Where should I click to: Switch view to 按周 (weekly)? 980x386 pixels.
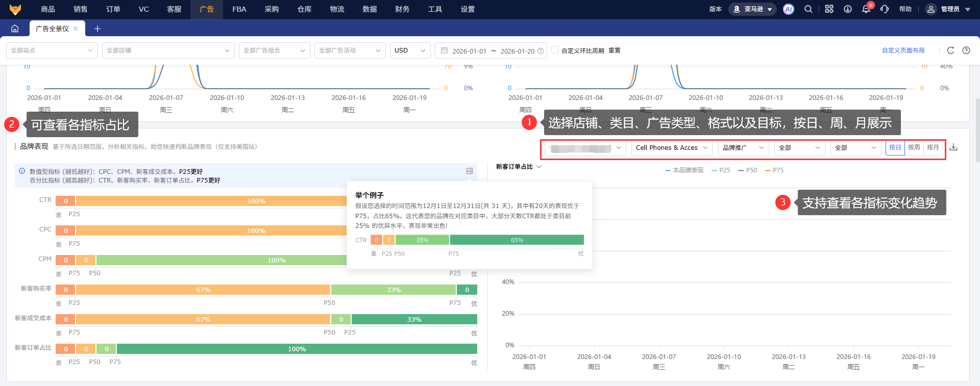click(914, 147)
